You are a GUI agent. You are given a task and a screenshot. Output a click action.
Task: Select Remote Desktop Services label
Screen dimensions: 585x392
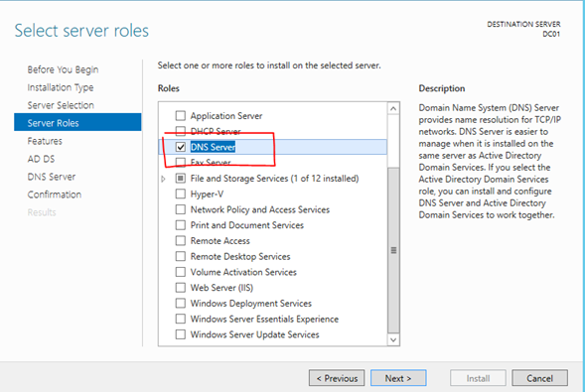point(240,257)
